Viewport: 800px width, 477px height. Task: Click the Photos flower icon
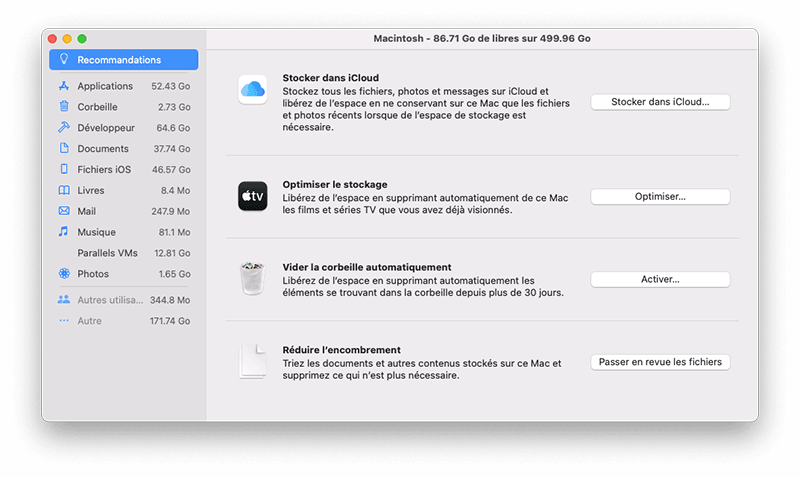point(64,273)
